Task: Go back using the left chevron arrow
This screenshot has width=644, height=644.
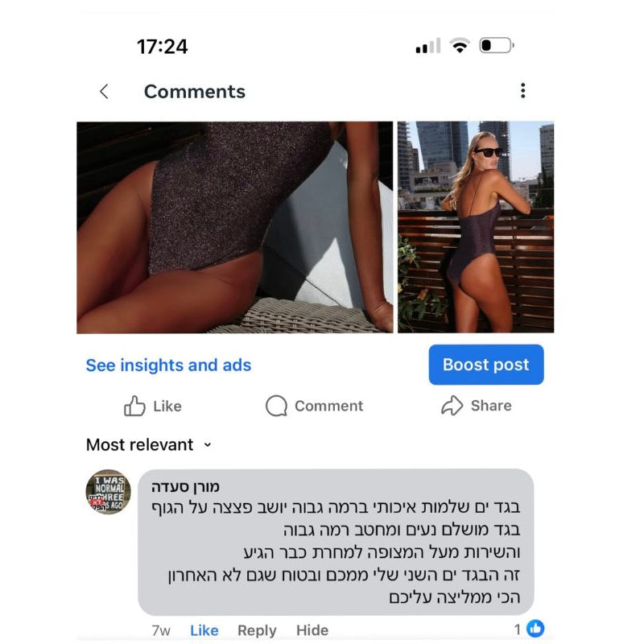Action: click(x=105, y=91)
